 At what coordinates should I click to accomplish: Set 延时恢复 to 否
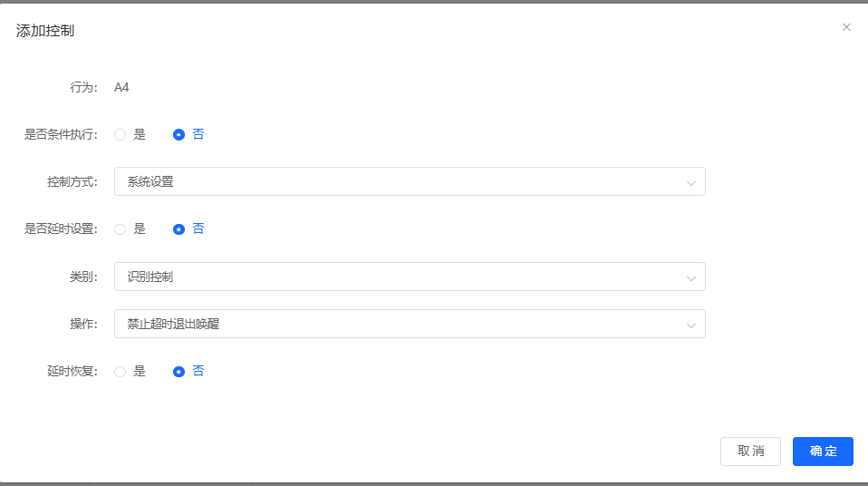[179, 372]
